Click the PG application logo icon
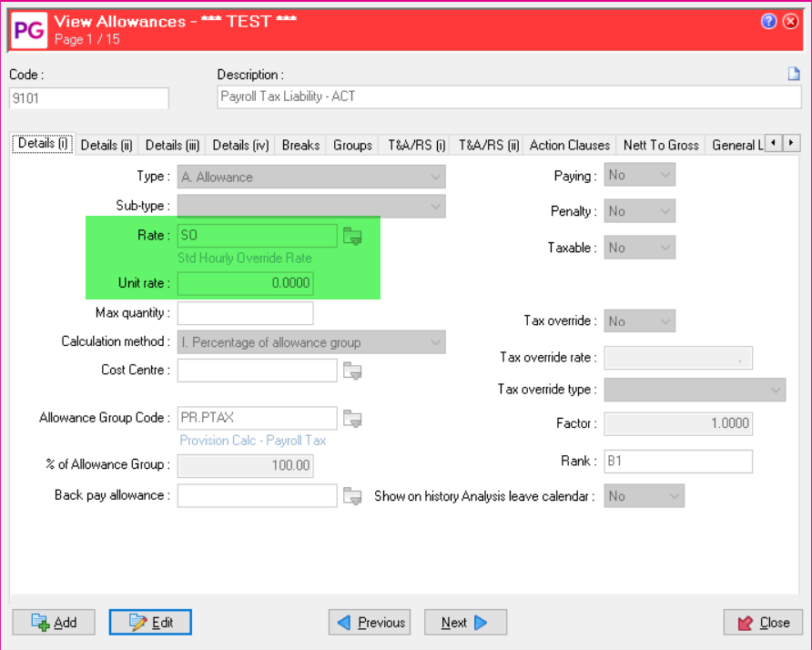This screenshot has height=650, width=812. pos(27,28)
